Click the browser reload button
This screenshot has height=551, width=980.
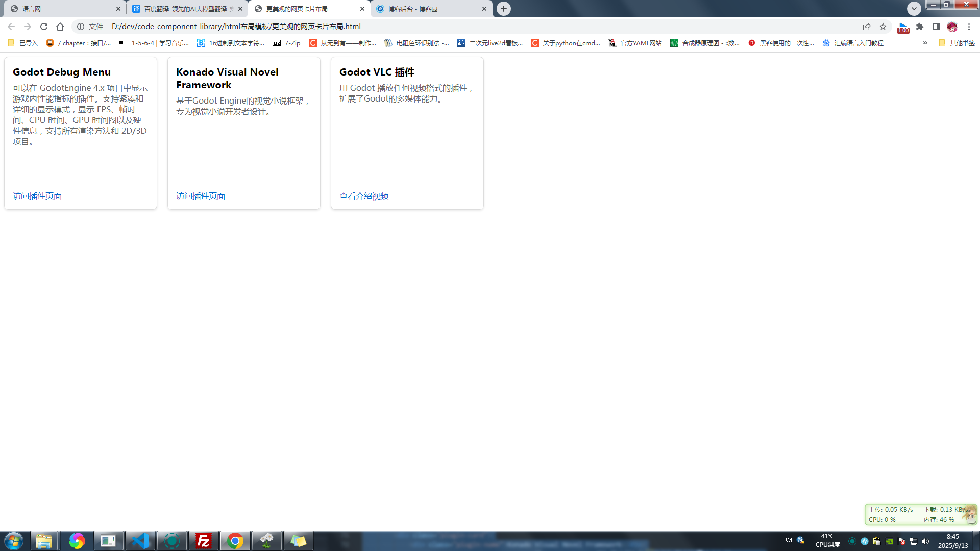coord(44,27)
